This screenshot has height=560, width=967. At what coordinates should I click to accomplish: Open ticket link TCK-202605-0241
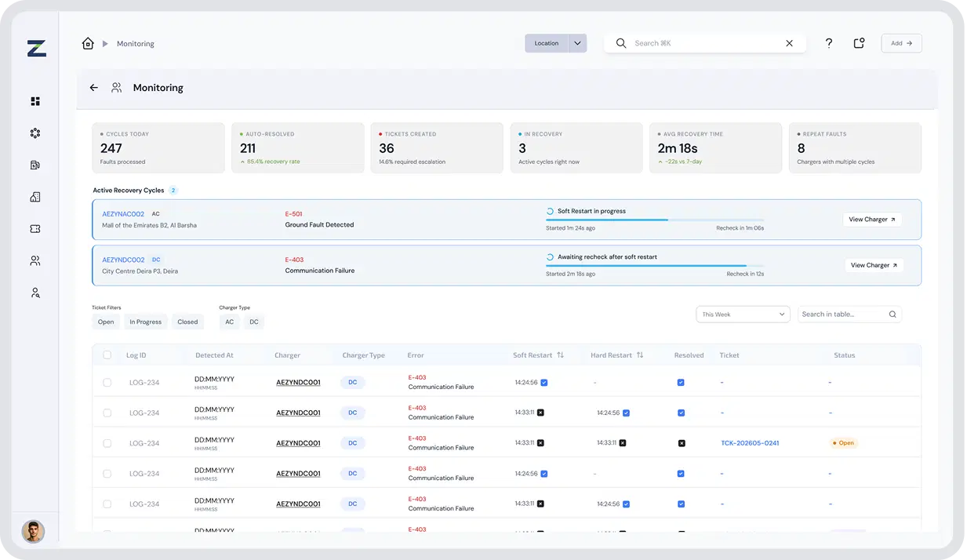(x=750, y=443)
